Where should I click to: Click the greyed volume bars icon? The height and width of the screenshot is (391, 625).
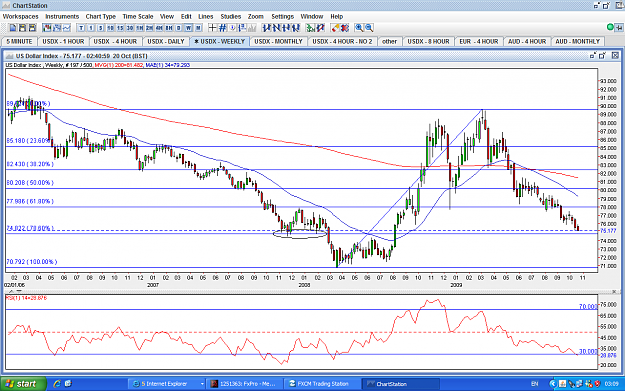click(x=252, y=28)
